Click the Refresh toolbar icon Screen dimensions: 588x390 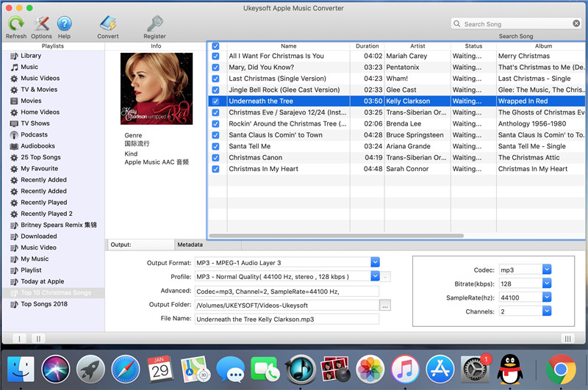tap(16, 24)
